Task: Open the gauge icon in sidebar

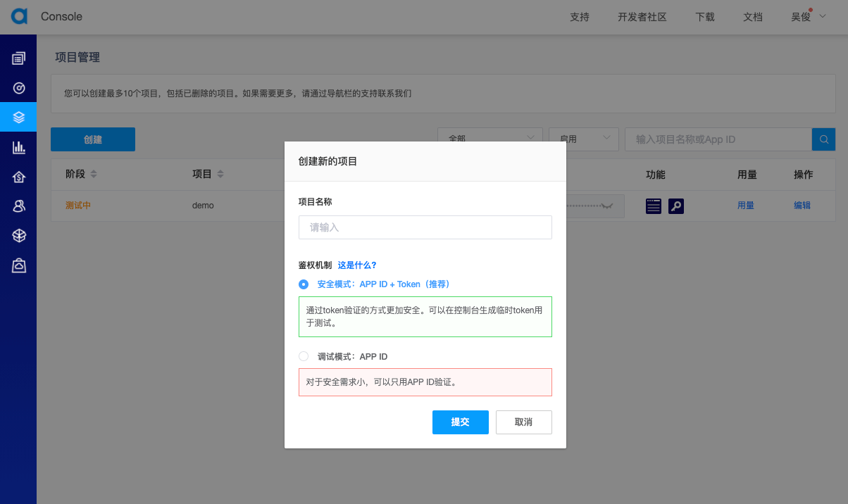Action: [19, 88]
